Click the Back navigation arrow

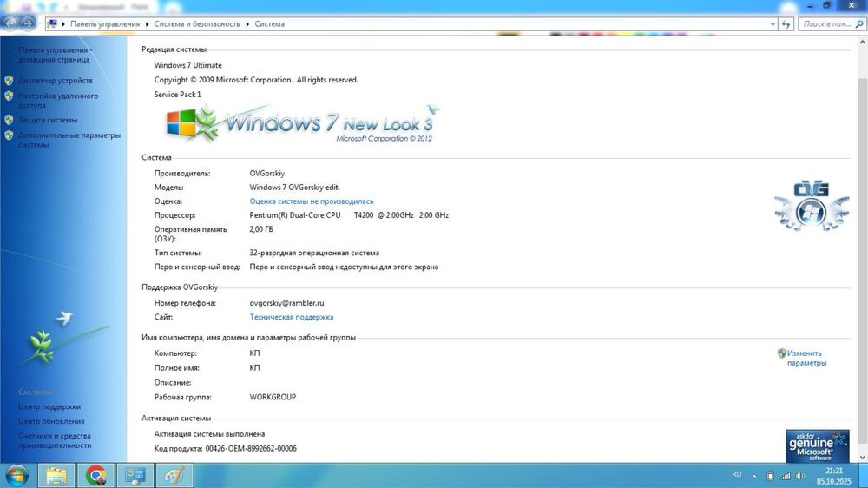click(10, 23)
